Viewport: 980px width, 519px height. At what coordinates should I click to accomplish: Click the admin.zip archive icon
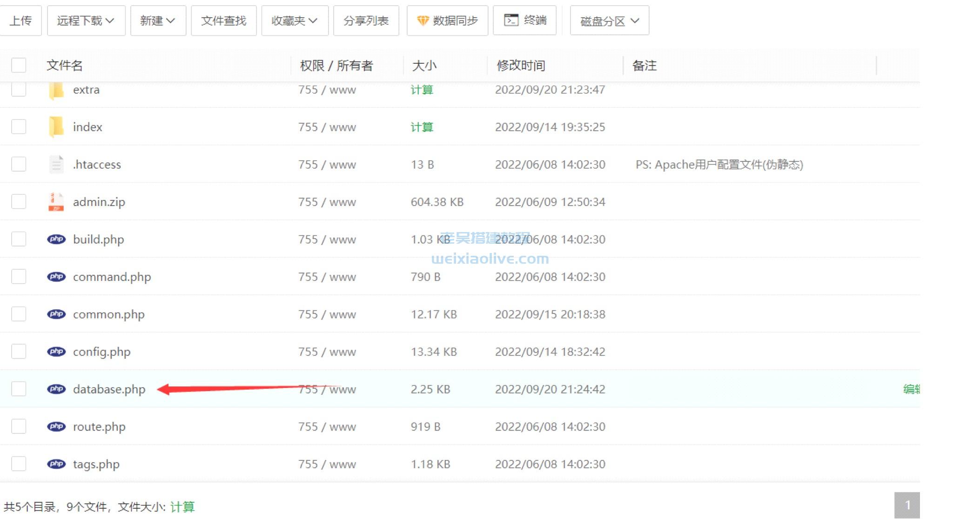56,201
